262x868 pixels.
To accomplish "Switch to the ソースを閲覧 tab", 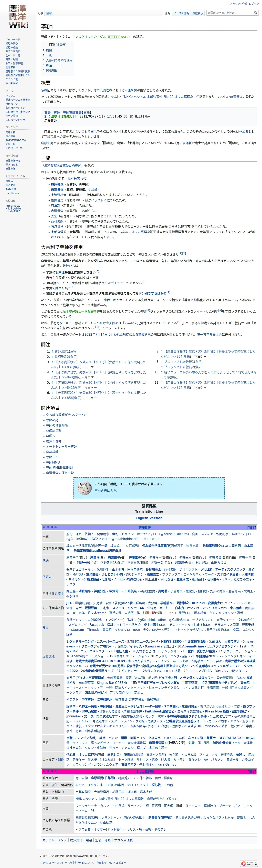I will click(181, 13).
